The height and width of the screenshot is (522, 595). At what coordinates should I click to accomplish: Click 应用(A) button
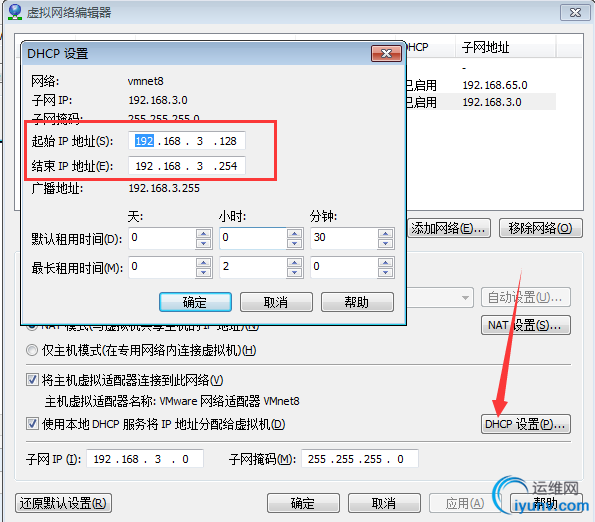(x=465, y=503)
